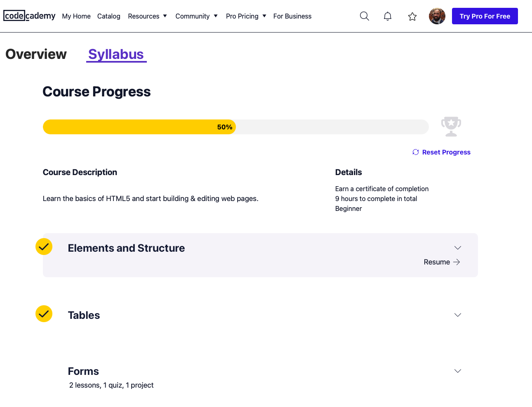Click Try Pro For Free button
The height and width of the screenshot is (407, 532).
click(x=485, y=16)
